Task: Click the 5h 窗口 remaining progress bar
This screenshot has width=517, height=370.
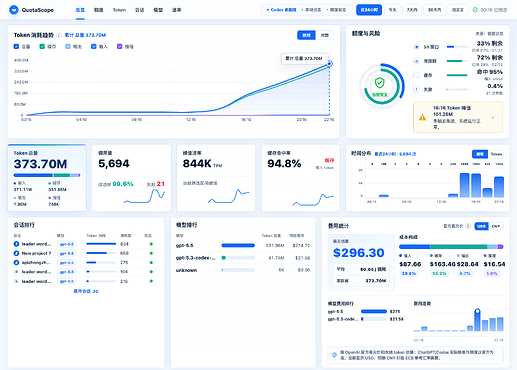Action: pyautogui.click(x=457, y=47)
